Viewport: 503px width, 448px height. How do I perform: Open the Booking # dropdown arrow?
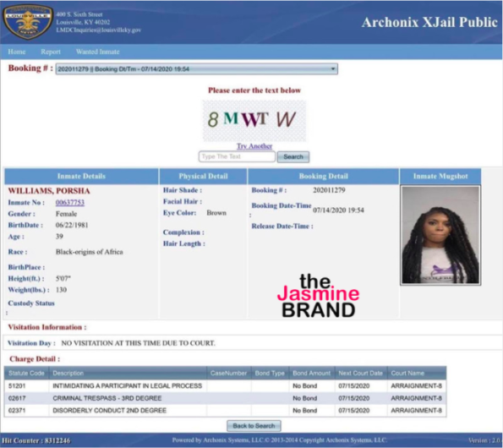point(333,69)
